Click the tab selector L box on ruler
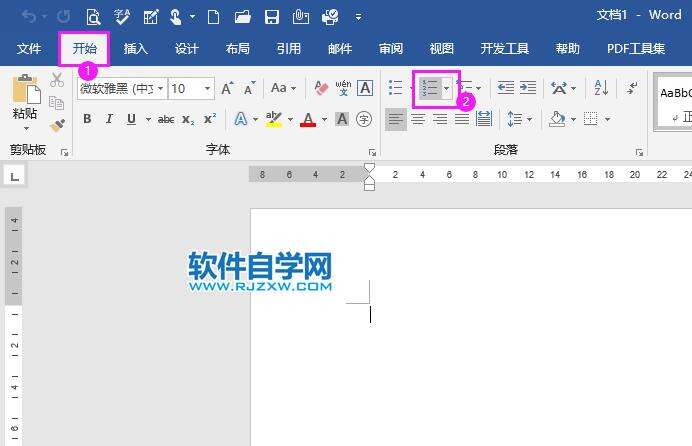Image resolution: width=692 pixels, height=446 pixels. (15, 177)
